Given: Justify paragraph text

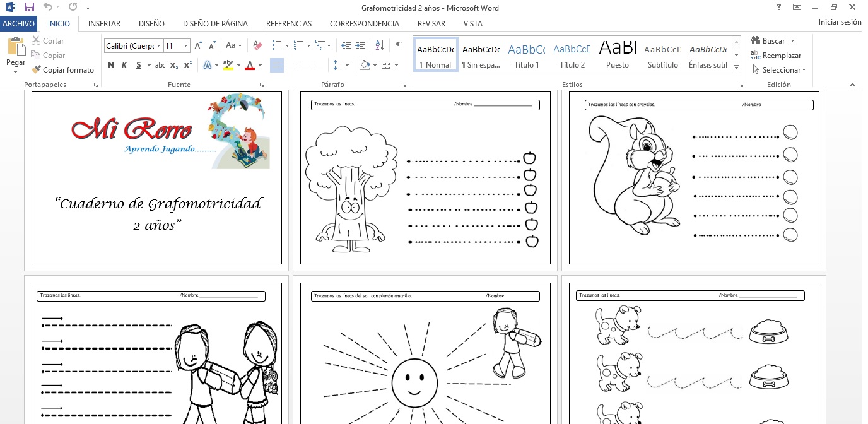Looking at the screenshot, I should coord(319,65).
